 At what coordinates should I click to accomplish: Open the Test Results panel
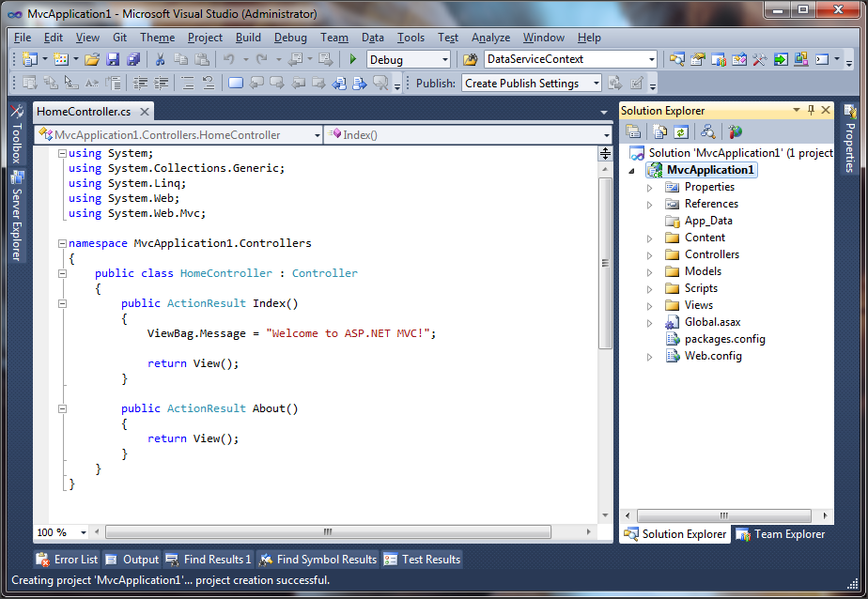[x=423, y=560]
